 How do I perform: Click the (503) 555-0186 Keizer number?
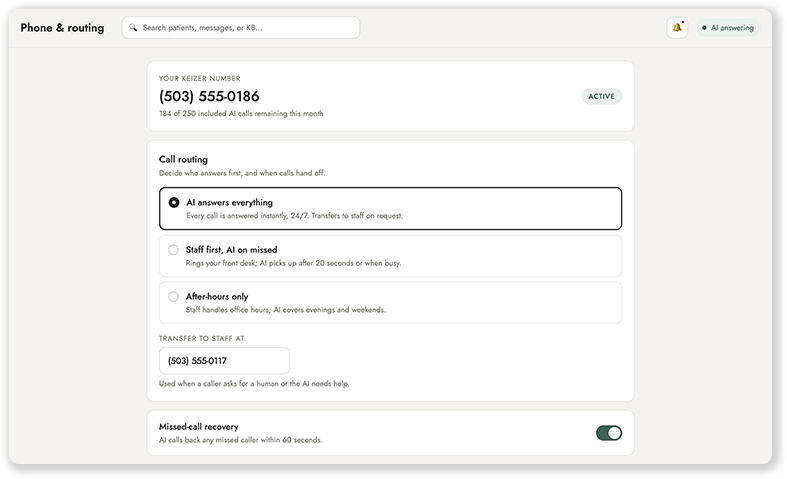pyautogui.click(x=209, y=96)
